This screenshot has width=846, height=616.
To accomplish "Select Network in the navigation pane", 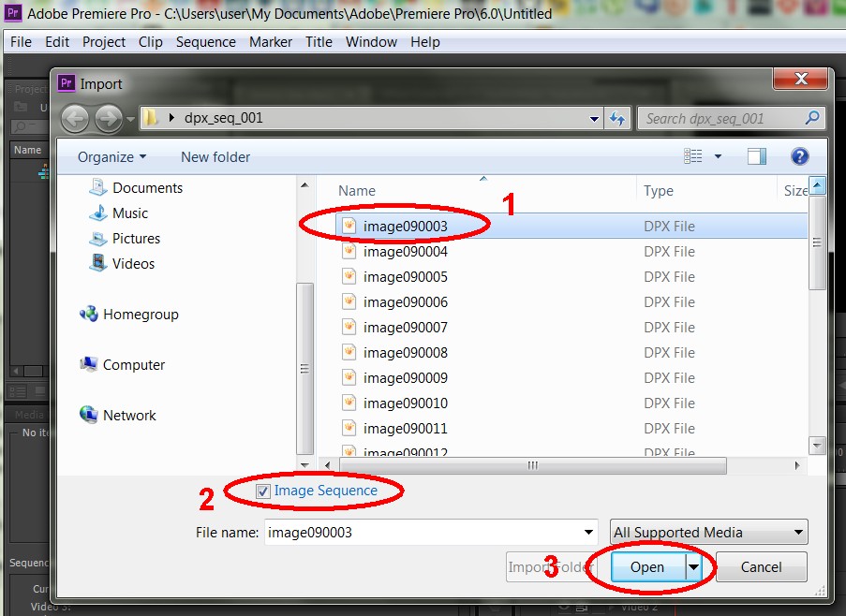I will point(118,416).
